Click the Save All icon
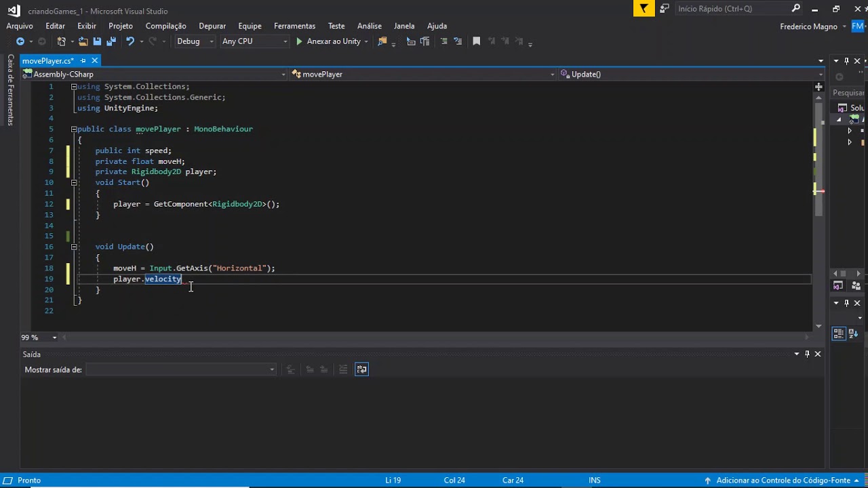Screen dimensions: 868x488 [x=111, y=41]
